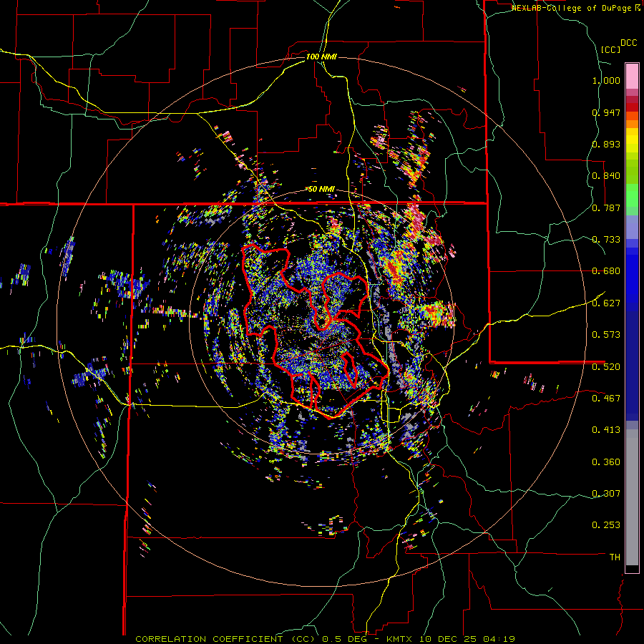Select the 1.000 scale value label
This screenshot has width=644, height=644.
tap(606, 80)
